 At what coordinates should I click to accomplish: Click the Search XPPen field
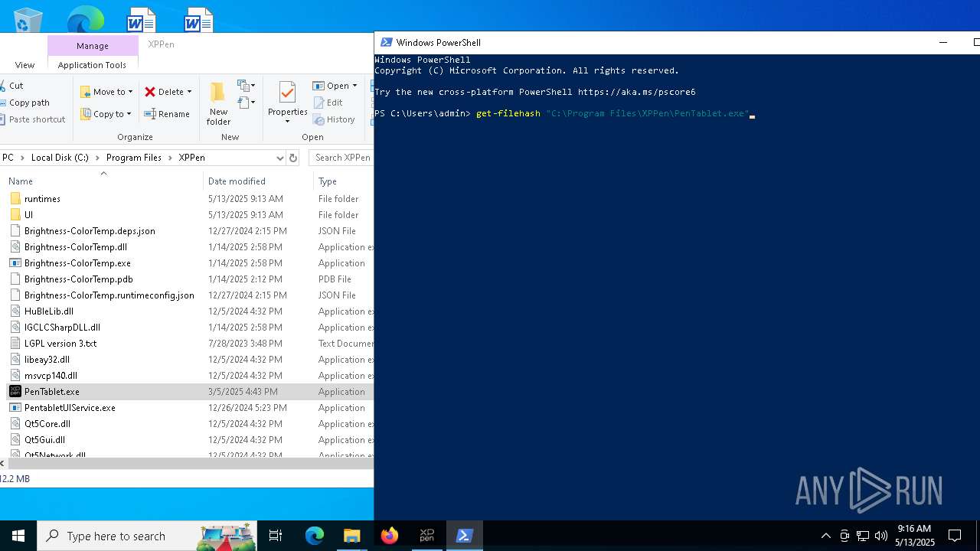tap(341, 158)
